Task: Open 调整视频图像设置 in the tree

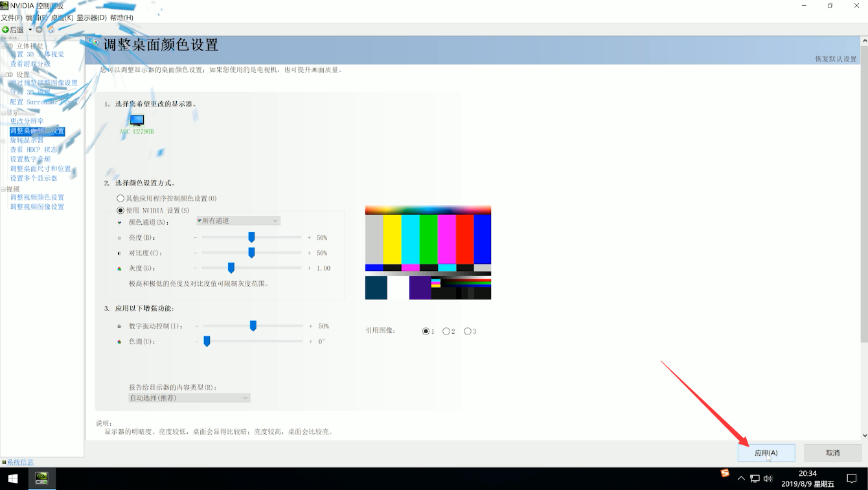Action: pos(37,207)
